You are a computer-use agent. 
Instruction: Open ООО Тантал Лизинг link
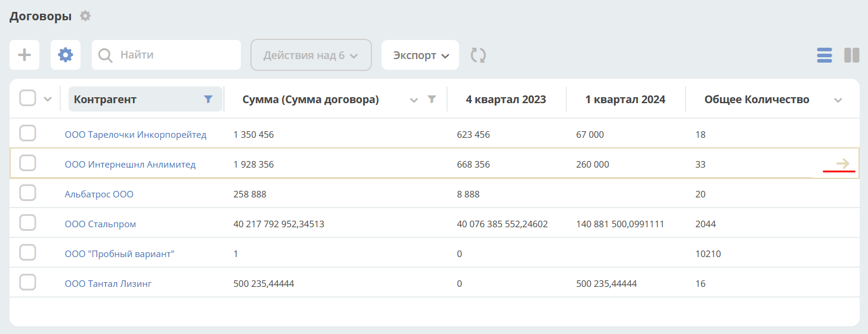(108, 284)
